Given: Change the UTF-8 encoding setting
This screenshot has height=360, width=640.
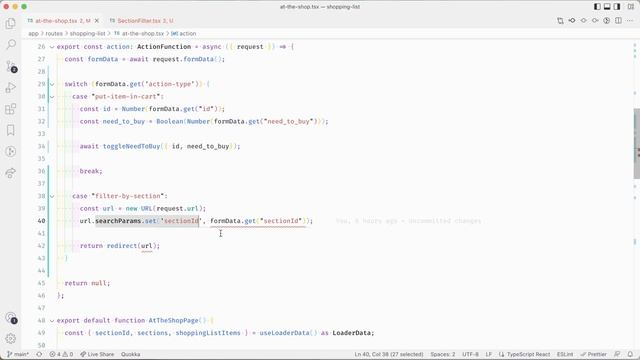Looking at the screenshot, I should click(470, 354).
